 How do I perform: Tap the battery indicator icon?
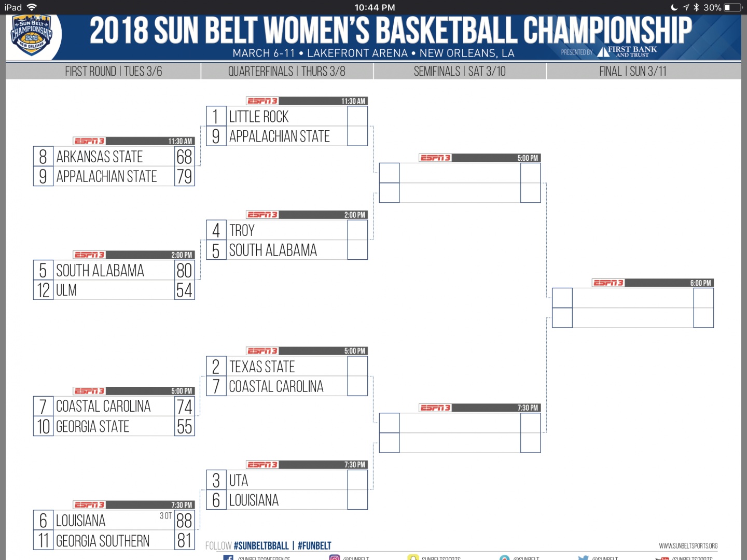(x=733, y=7)
